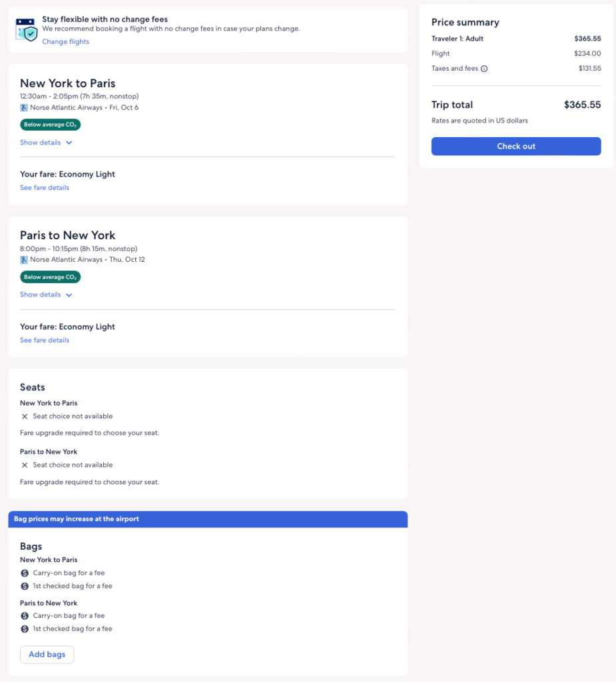View fare details for the return Economy Light
The height and width of the screenshot is (682, 616).
coord(45,340)
